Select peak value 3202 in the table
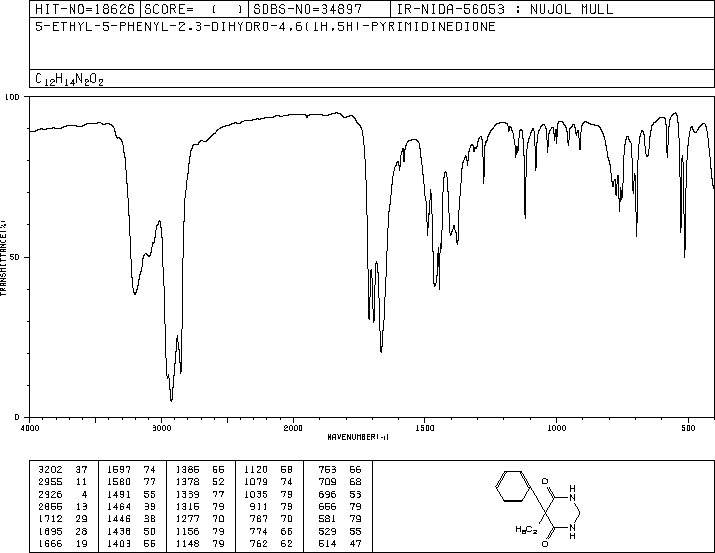The height and width of the screenshot is (553, 715). [50, 469]
